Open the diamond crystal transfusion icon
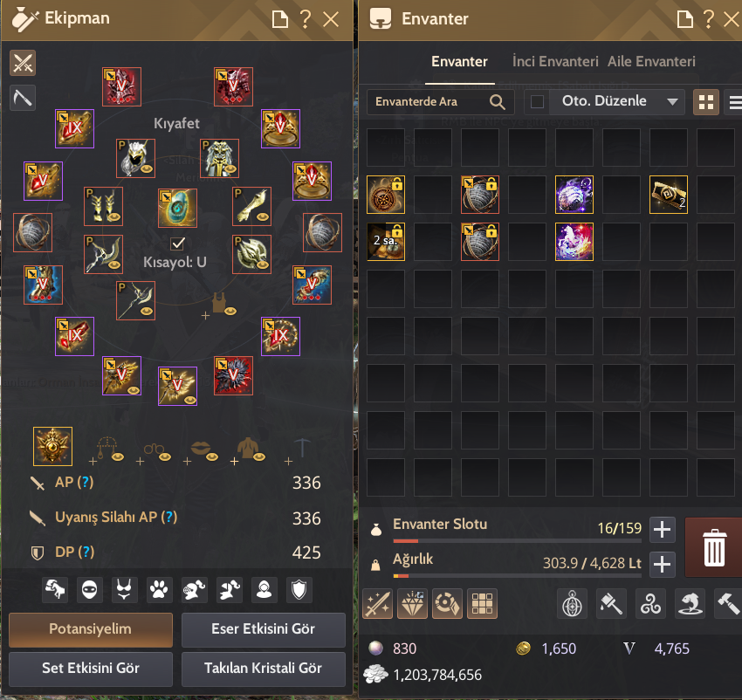This screenshot has height=700, width=742. pyautogui.click(x=412, y=603)
